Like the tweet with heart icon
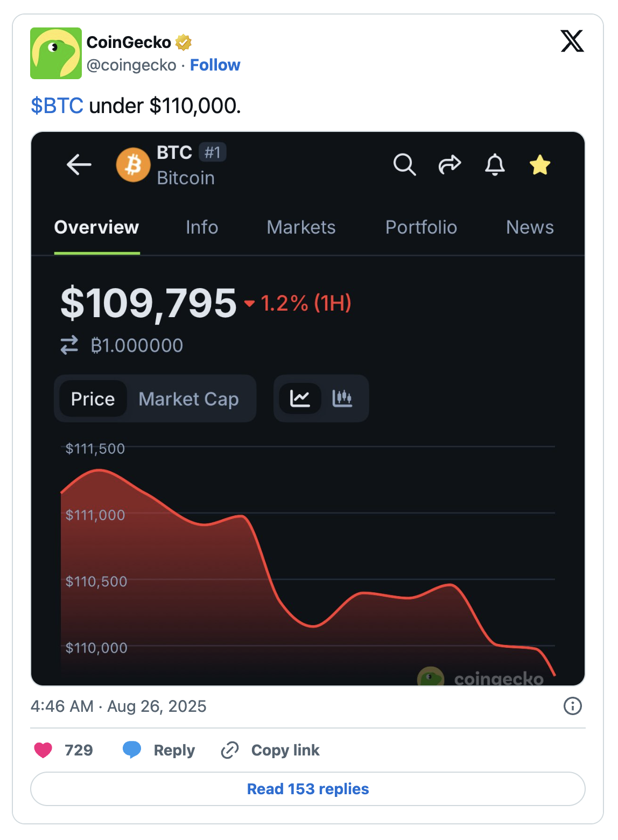This screenshot has width=618, height=840. (x=44, y=750)
